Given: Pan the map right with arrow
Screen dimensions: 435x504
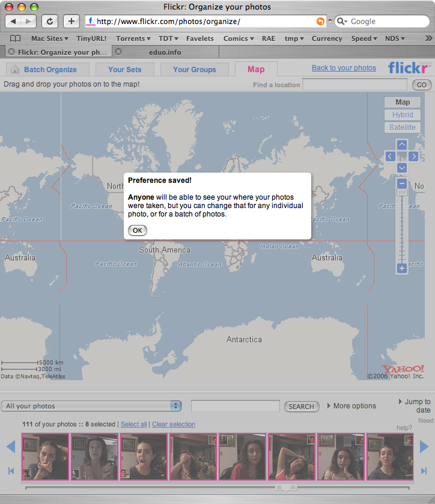Looking at the screenshot, I should pyautogui.click(x=413, y=156).
